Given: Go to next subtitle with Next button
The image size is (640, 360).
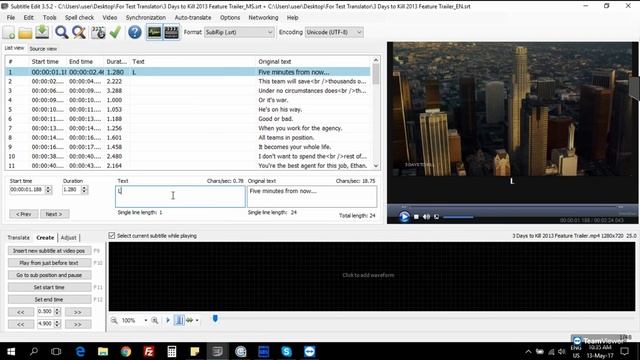Looking at the screenshot, I should tap(54, 214).
